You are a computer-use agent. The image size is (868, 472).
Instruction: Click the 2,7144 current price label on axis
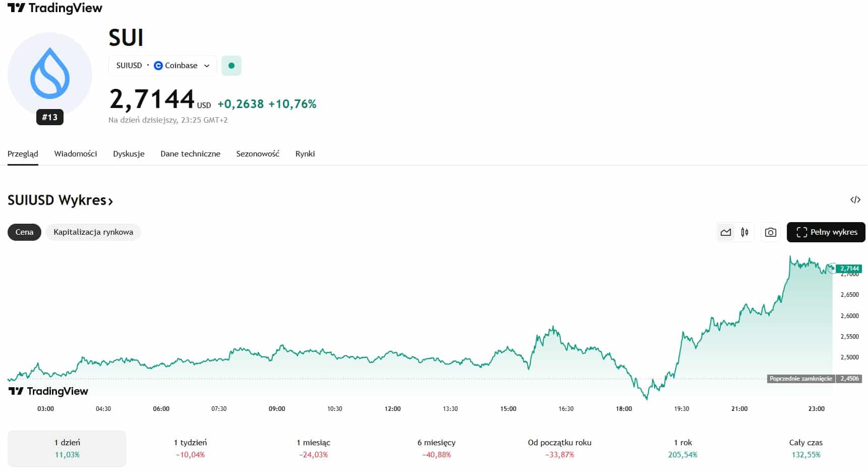click(x=849, y=269)
